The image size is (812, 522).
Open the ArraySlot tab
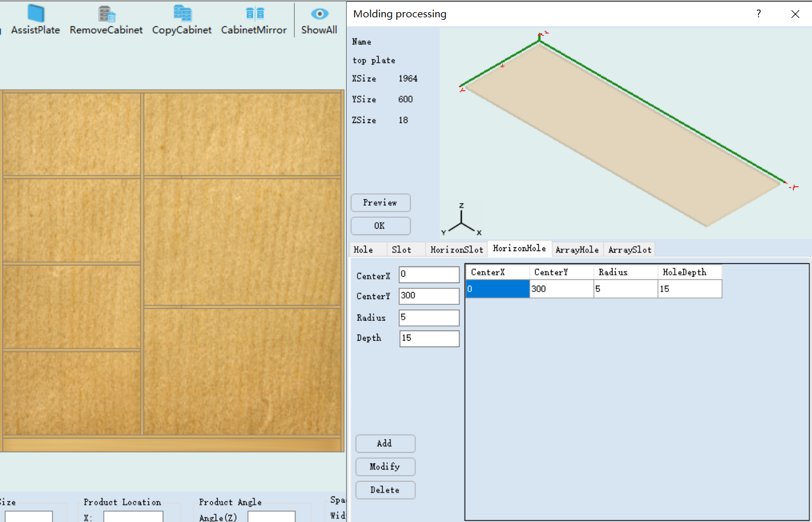pyautogui.click(x=629, y=250)
